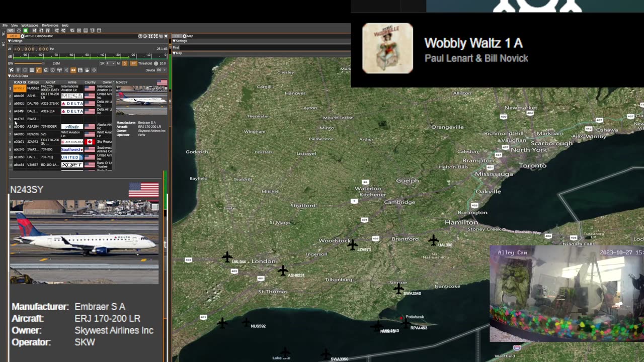Viewport: 644px width, 362px height.
Task: Open the Device R0 dropdown
Action: [162, 70]
